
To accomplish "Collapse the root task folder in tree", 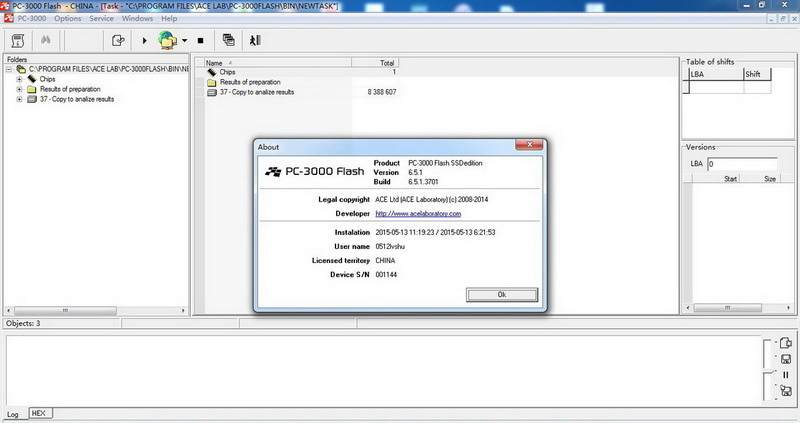I will [x=9, y=69].
